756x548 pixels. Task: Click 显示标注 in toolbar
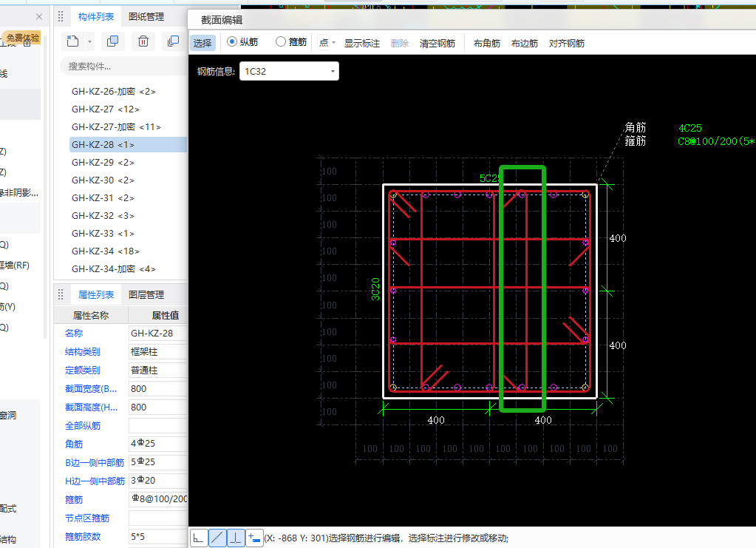(361, 44)
